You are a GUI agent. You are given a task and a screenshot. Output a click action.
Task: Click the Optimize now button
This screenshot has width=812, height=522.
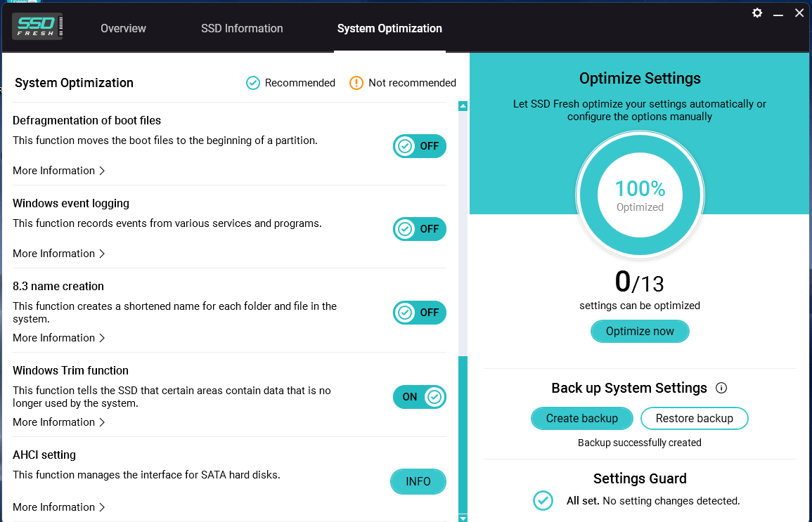640,331
